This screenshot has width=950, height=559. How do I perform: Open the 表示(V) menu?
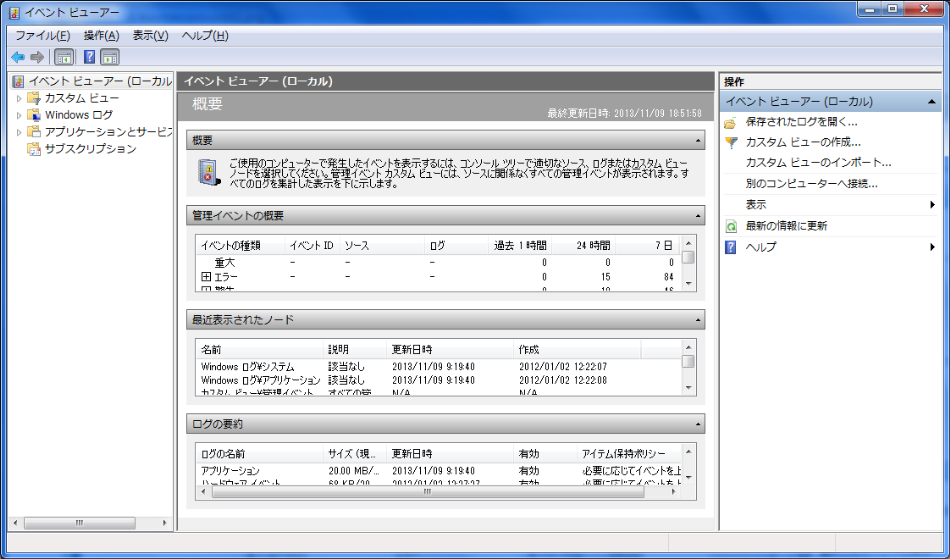click(x=150, y=36)
